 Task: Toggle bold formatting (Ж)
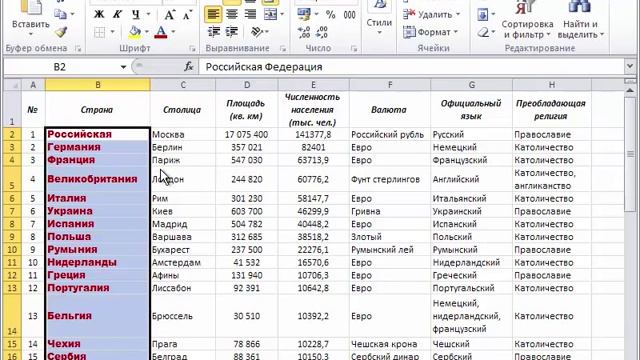(x=99, y=15)
